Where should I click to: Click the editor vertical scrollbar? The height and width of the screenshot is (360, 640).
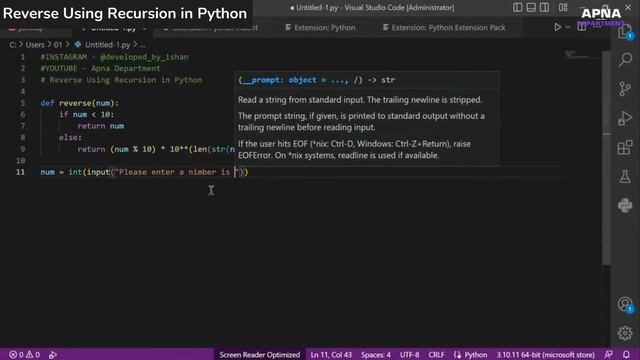coord(607,157)
